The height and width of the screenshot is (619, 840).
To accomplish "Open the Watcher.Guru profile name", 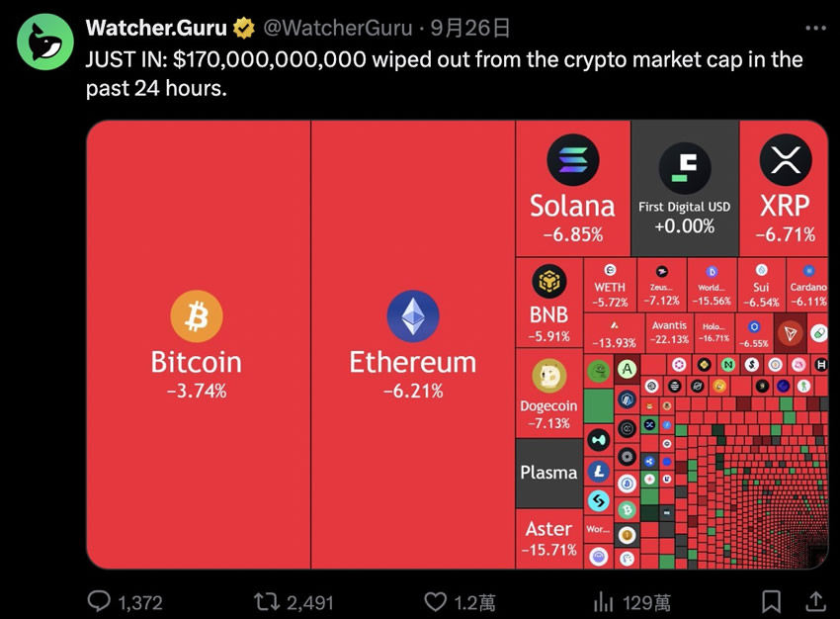I will coord(156,28).
